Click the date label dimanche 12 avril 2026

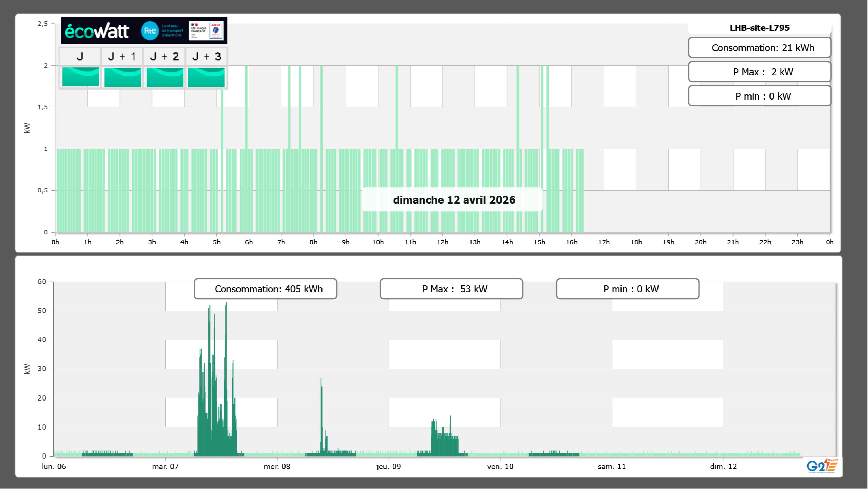(454, 200)
